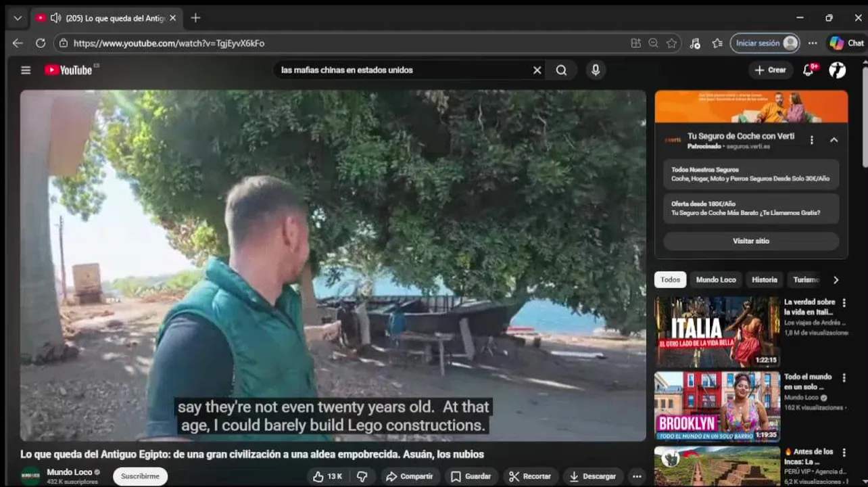This screenshot has height=487, width=868.
Task: Open the BROOKLYN video thumbnail
Action: pos(717,407)
